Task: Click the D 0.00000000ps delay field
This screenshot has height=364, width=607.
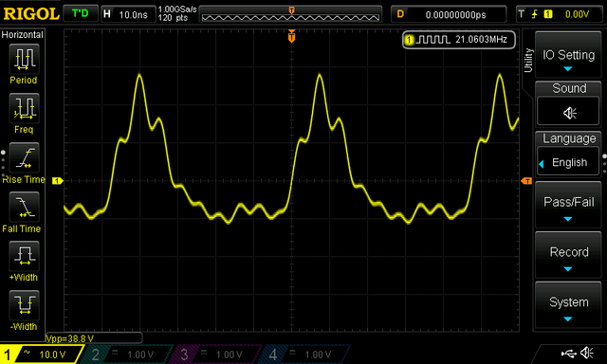Action: point(449,15)
